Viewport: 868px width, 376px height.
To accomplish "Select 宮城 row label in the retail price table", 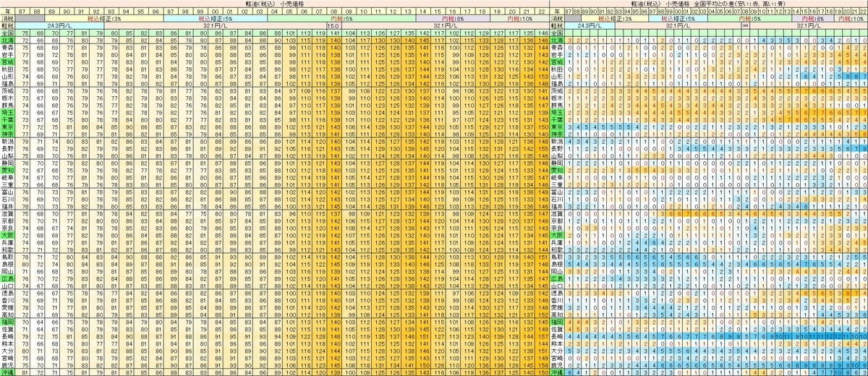I will (x=8, y=62).
